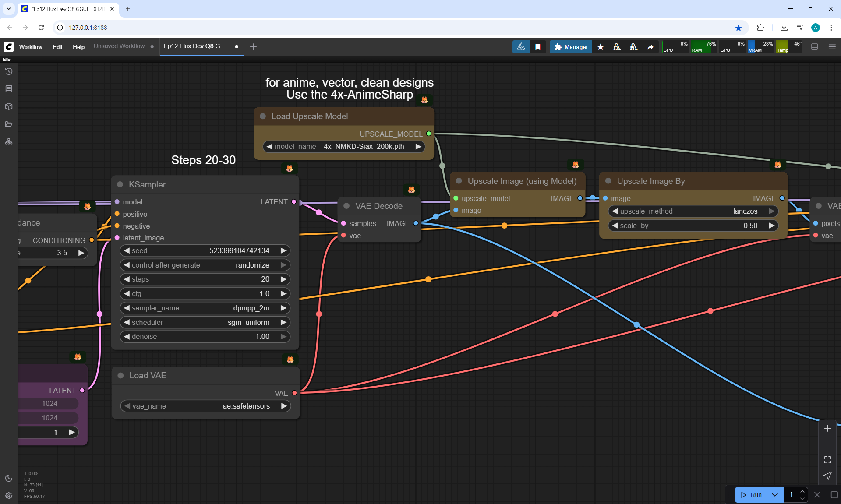
Task: Collapse the Load VAE node via its dot
Action: tap(121, 376)
